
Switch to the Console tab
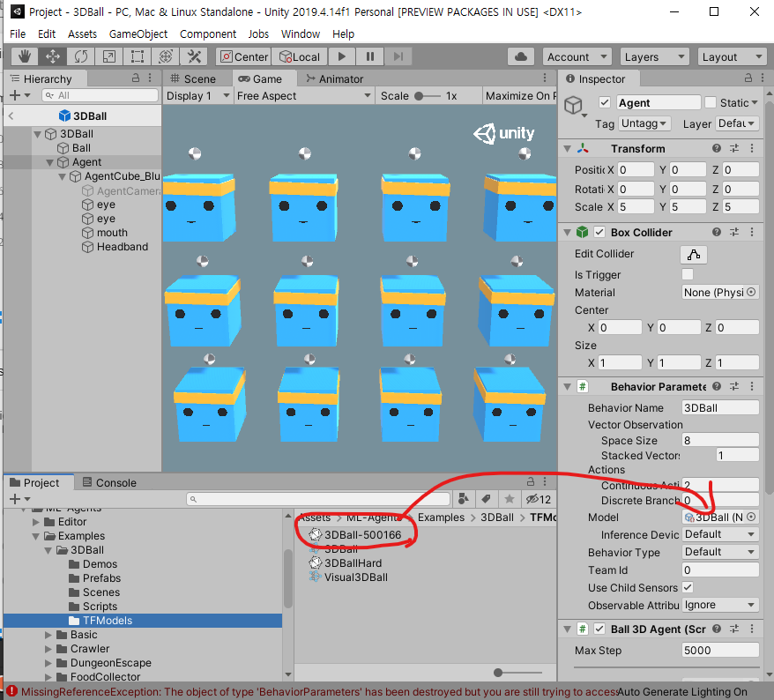tap(109, 483)
